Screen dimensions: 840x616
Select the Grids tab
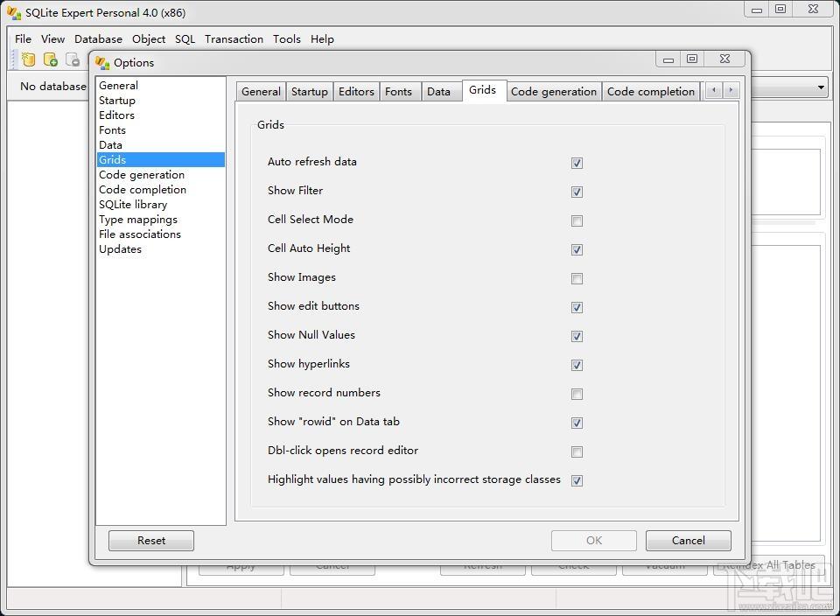pos(483,90)
